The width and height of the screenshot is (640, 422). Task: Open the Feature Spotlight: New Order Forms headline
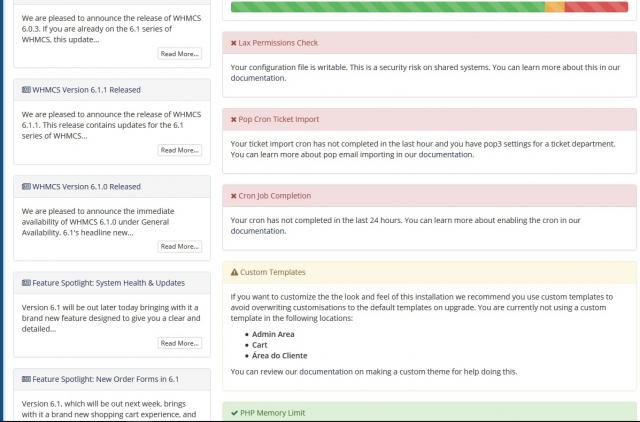[106, 379]
